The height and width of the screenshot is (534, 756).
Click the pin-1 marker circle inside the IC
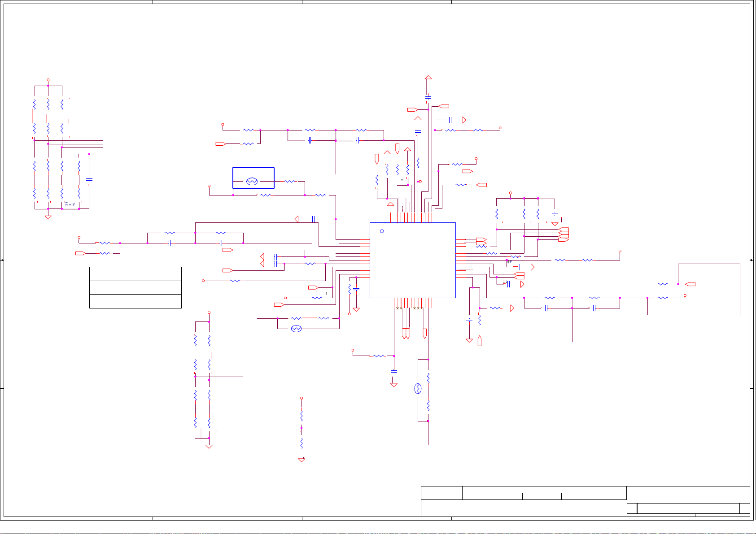[382, 231]
